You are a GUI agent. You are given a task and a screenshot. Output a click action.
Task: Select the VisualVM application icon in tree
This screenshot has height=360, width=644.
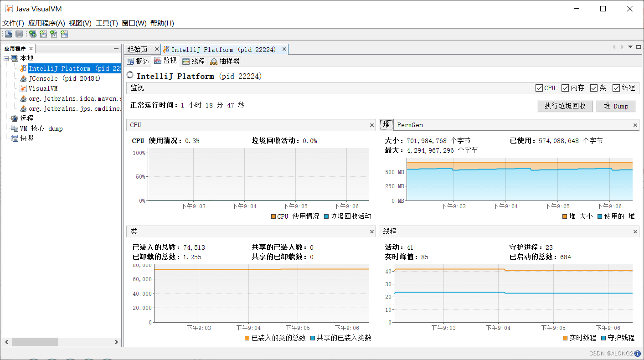[x=23, y=88]
